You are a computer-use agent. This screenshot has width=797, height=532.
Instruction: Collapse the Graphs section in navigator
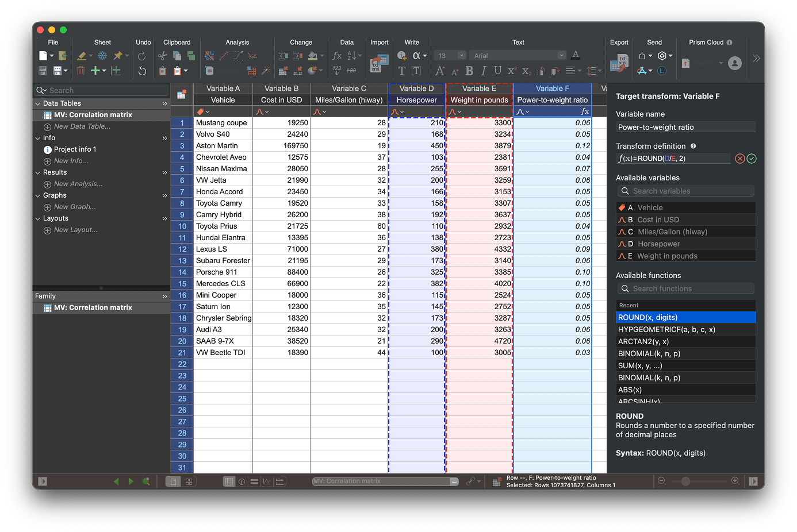(x=38, y=195)
